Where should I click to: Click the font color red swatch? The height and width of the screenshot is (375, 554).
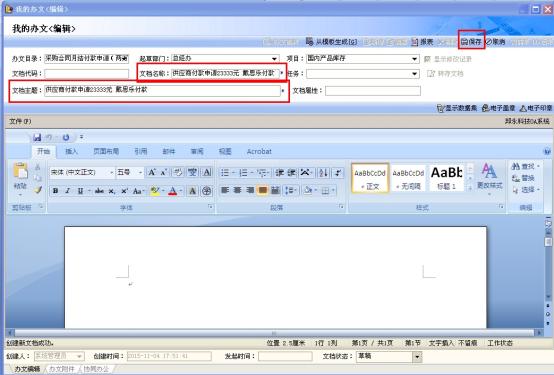173,191
